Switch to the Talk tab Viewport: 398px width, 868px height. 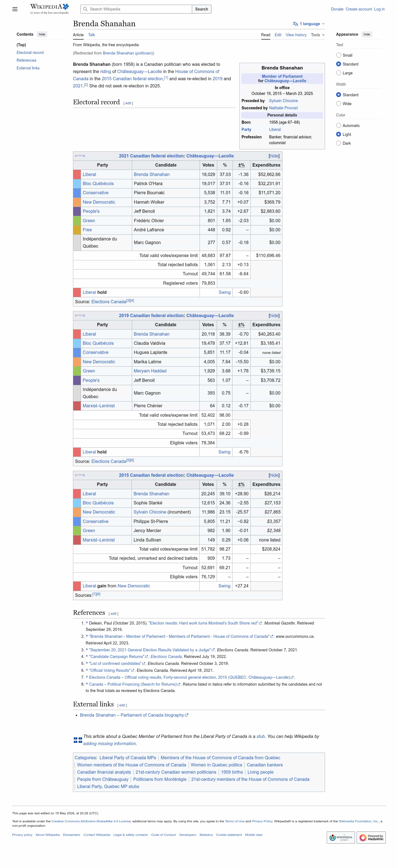tap(91, 35)
